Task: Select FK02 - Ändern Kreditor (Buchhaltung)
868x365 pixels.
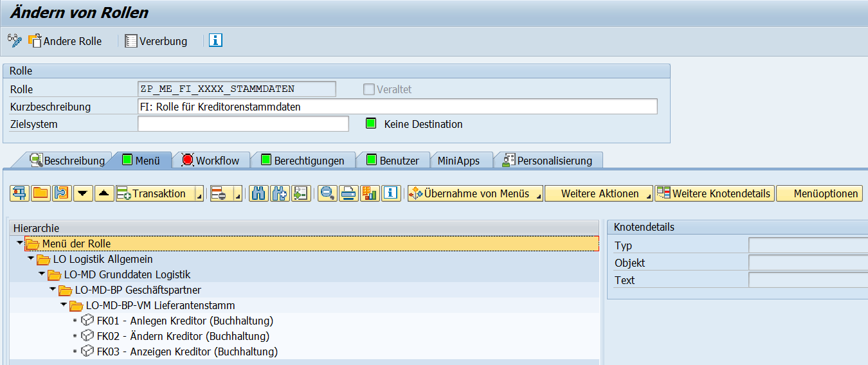Action: point(183,336)
